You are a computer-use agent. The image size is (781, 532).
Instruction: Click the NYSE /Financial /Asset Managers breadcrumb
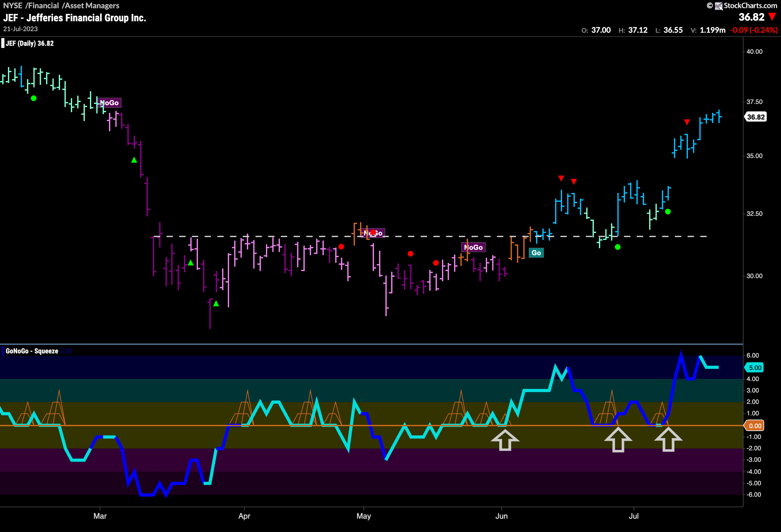pos(61,5)
